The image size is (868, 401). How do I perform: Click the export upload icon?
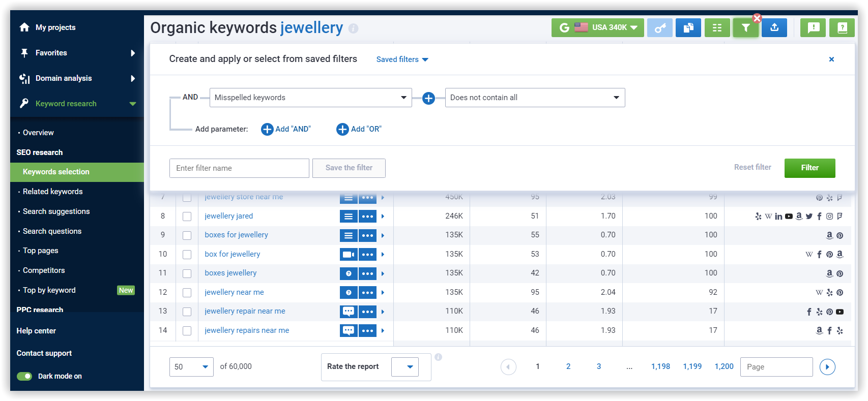774,28
